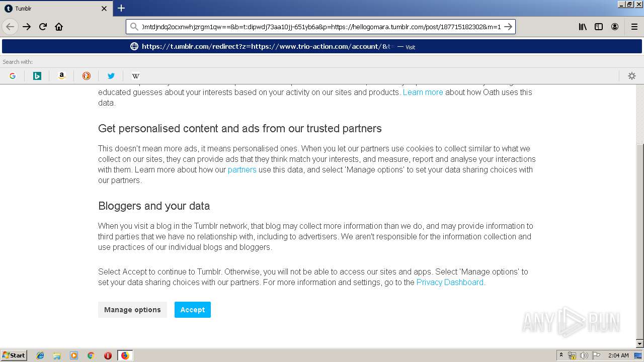Click the search magnifier in address bar
The height and width of the screenshot is (362, 644).
[x=134, y=27]
